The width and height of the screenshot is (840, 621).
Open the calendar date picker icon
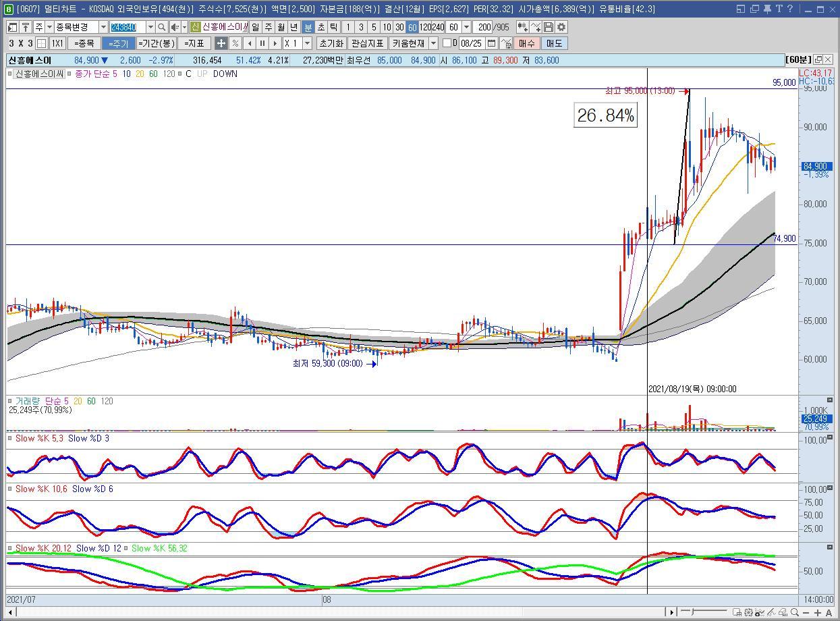[x=492, y=43]
